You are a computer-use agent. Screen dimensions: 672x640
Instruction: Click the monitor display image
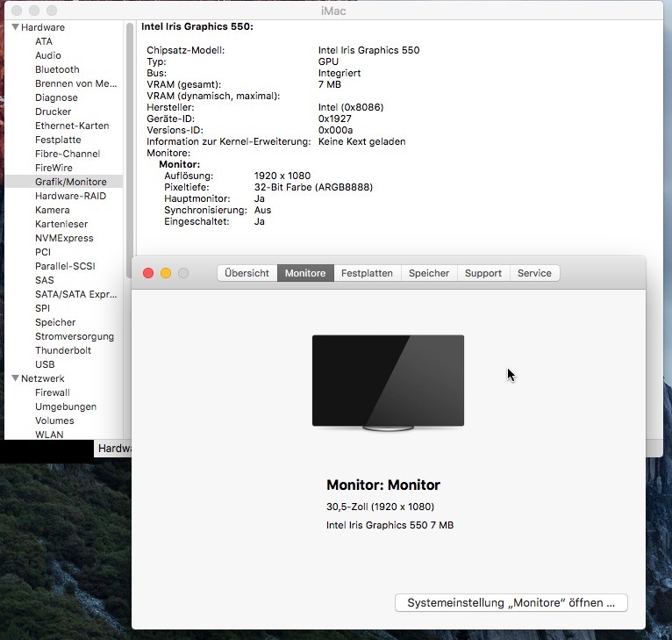click(x=388, y=382)
